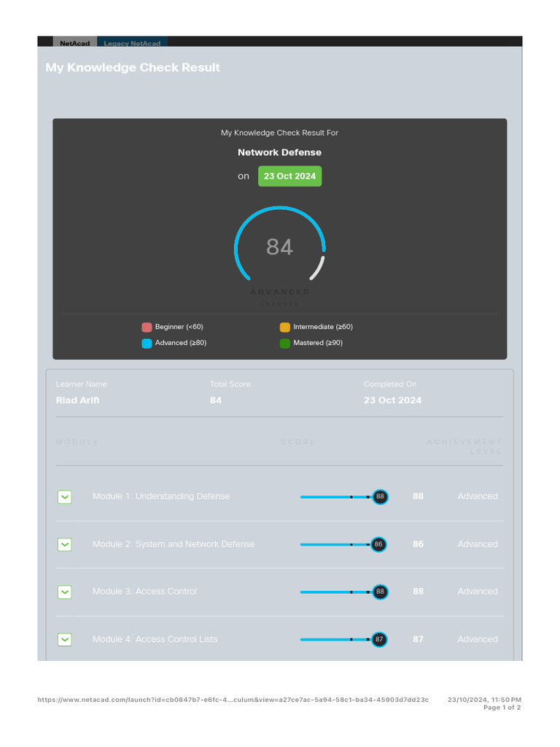This screenshot has height=747, width=560.
Task: Click Module 2: System and Network Defense title
Action: 174,544
